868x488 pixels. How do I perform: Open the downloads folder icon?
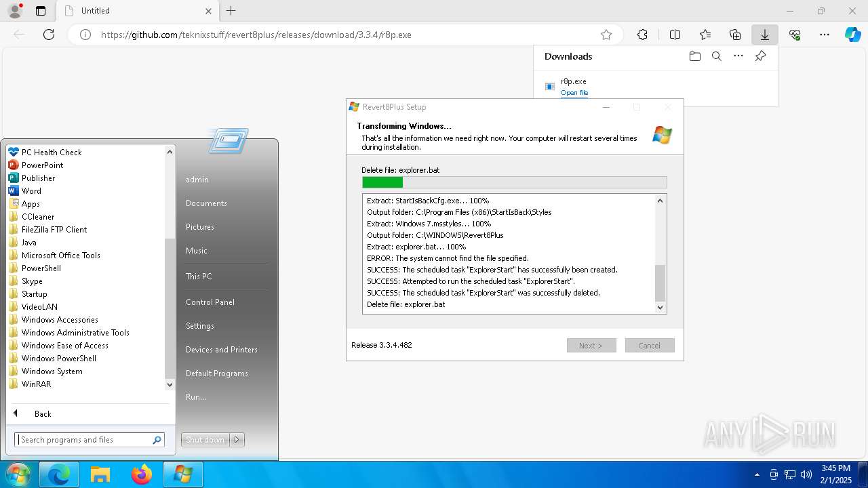point(695,56)
